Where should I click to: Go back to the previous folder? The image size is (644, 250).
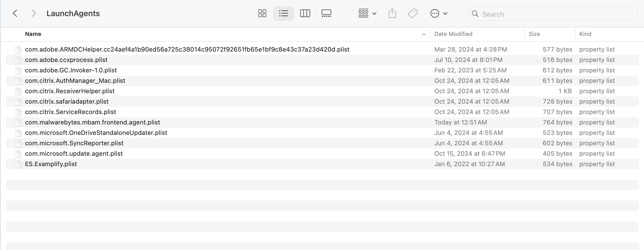pos(15,14)
